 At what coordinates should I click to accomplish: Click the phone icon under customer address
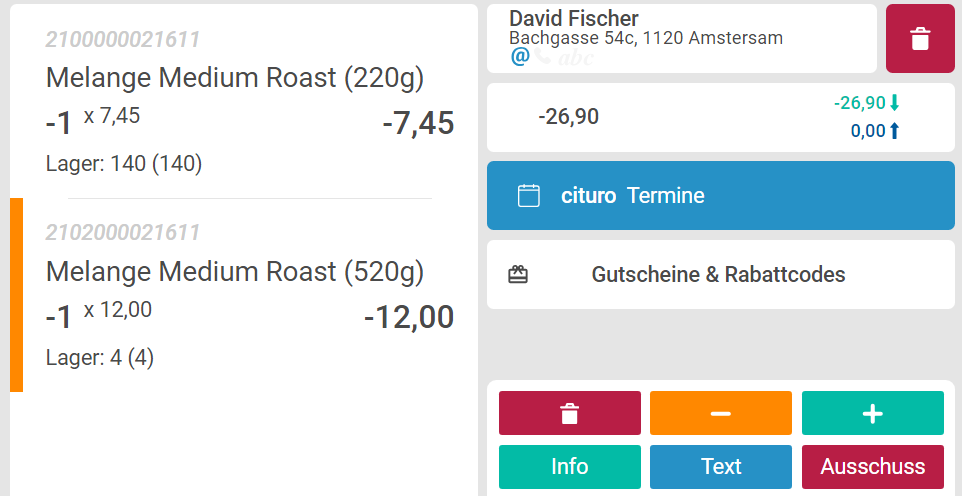click(541, 57)
